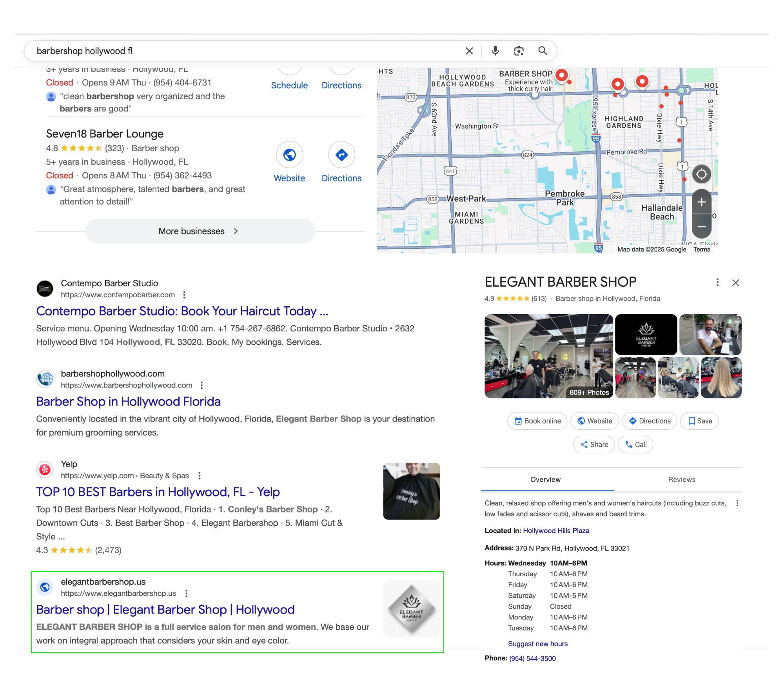
Task: Call Elegant Barber Shop
Action: [x=635, y=444]
